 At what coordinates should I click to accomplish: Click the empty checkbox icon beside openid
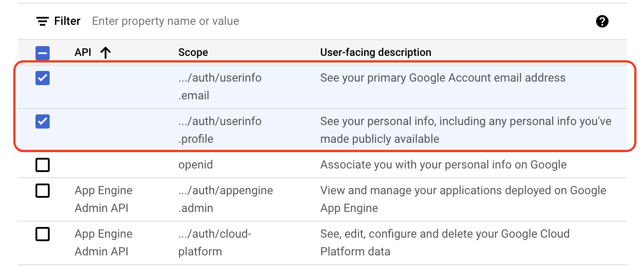[43, 164]
